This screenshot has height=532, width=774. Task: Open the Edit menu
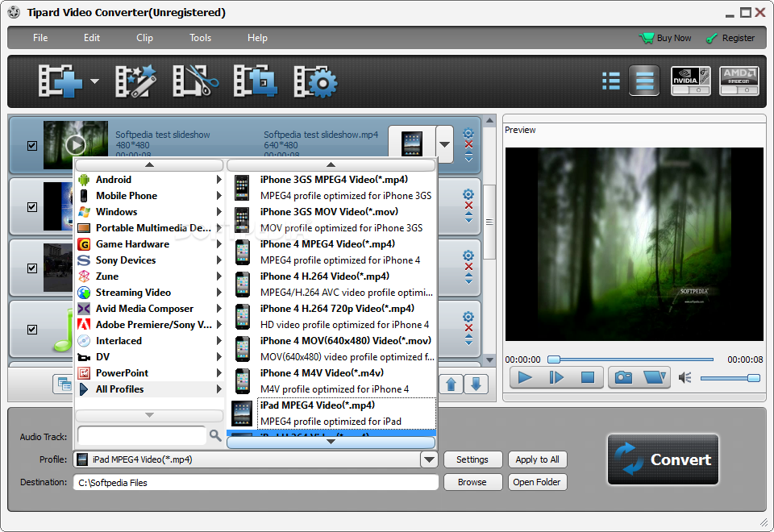click(x=92, y=38)
